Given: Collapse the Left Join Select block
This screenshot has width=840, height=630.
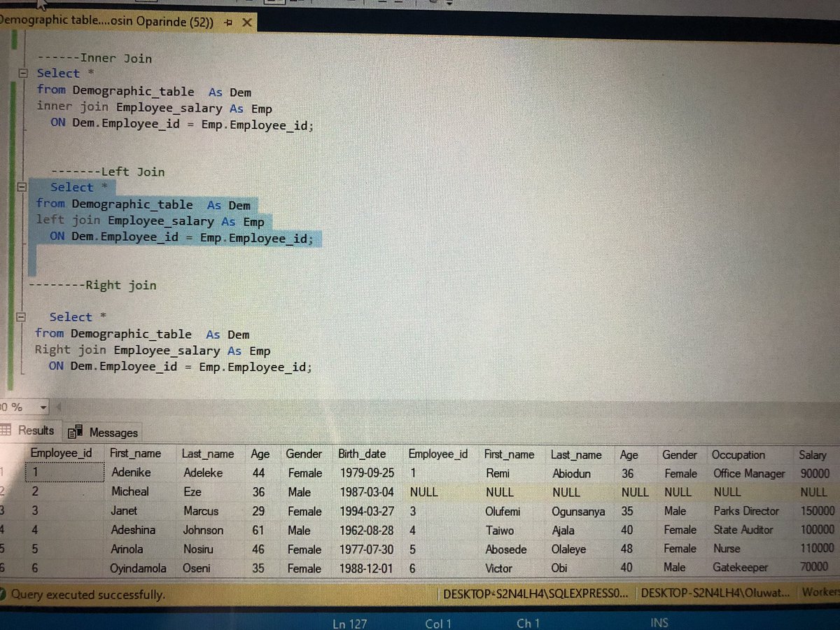Looking at the screenshot, I should pos(21,187).
